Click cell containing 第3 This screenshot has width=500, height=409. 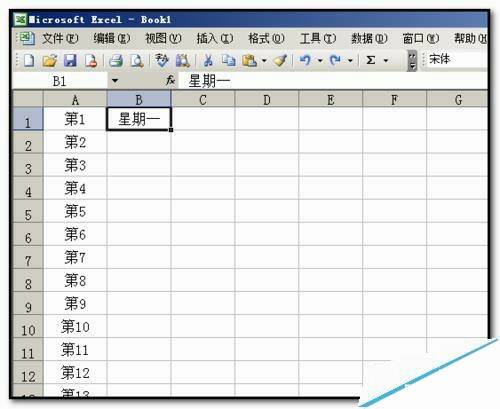tap(75, 165)
